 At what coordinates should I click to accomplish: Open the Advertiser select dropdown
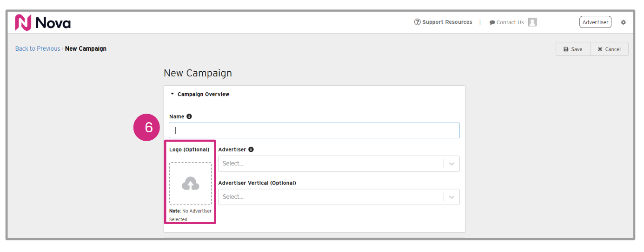coord(339,163)
